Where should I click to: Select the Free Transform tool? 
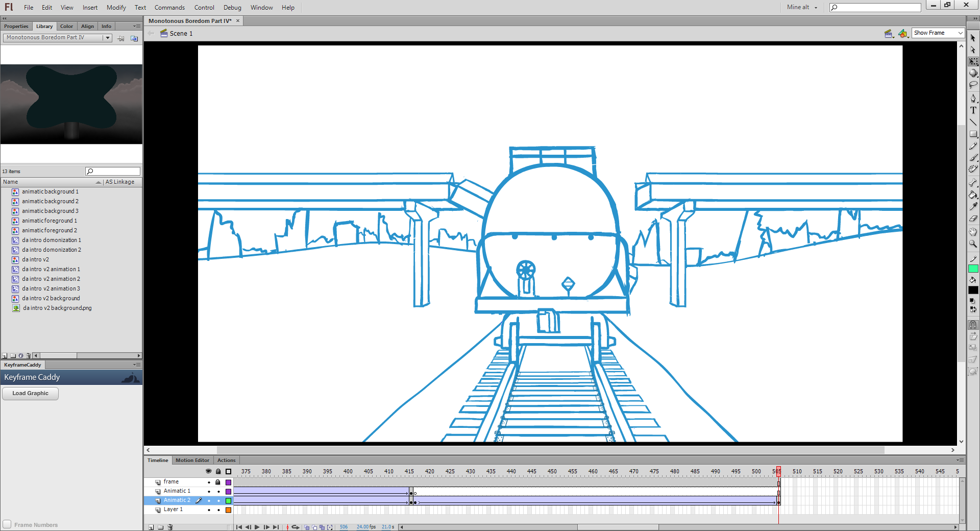pos(973,61)
